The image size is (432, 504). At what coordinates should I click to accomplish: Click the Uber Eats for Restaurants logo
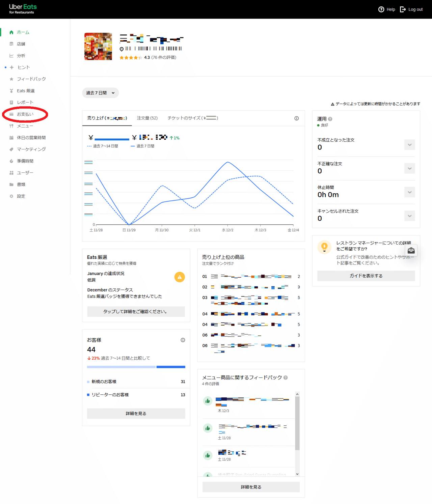tap(23, 9)
